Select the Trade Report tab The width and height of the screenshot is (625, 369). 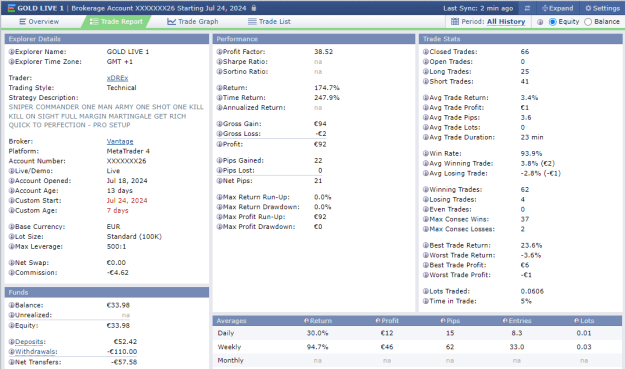[x=116, y=22]
